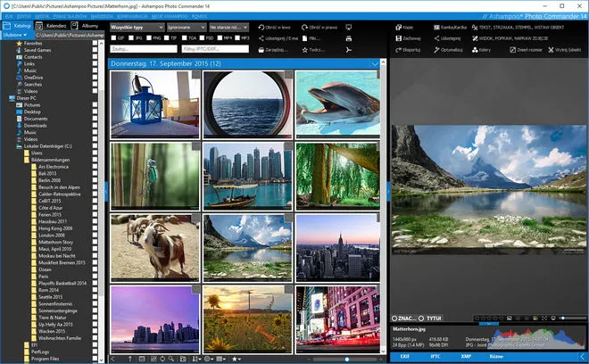Screen dimensions: 589x364
Task: Open the Wszystkie typy dropdown
Action: pyautogui.click(x=137, y=28)
